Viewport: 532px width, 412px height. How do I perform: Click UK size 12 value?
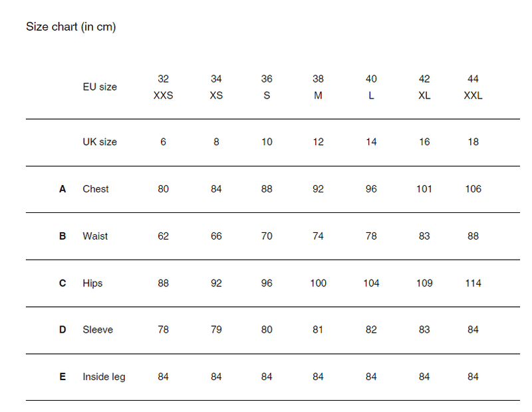pyautogui.click(x=318, y=142)
